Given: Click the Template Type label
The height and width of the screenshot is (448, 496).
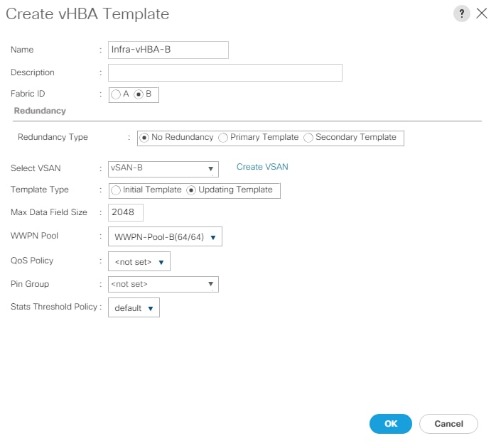Looking at the screenshot, I should [x=40, y=190].
